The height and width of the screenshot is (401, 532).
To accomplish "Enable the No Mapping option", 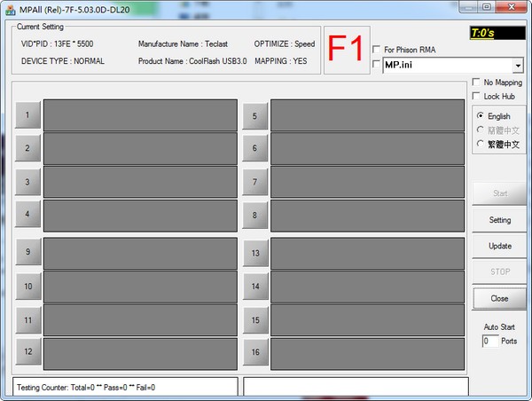I will tap(477, 83).
